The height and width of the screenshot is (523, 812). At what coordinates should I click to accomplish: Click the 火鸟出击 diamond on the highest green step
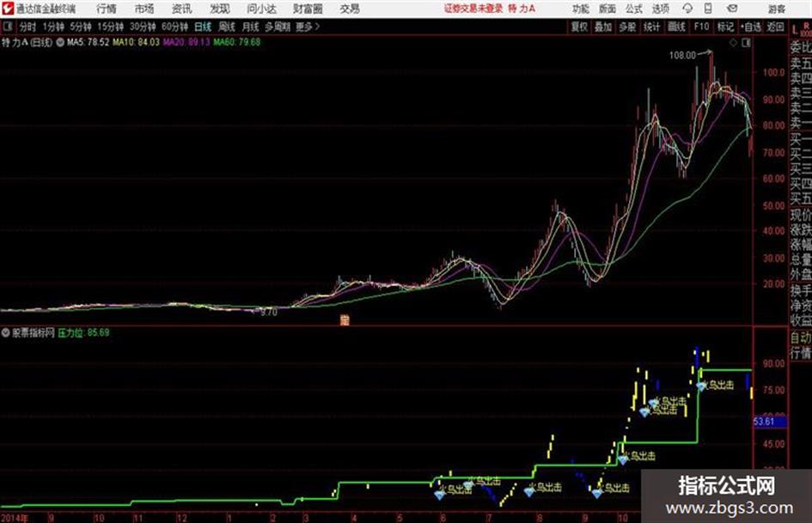point(701,386)
